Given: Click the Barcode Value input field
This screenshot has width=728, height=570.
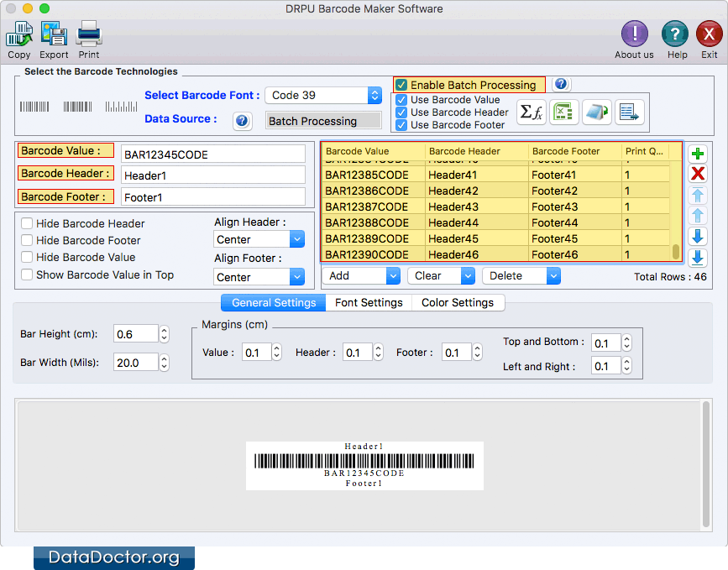Looking at the screenshot, I should pyautogui.click(x=213, y=154).
